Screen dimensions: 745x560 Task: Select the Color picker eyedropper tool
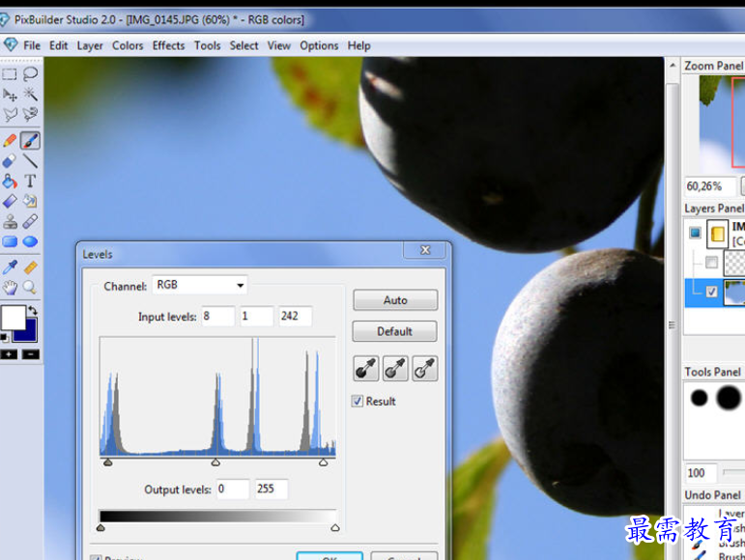(10, 267)
